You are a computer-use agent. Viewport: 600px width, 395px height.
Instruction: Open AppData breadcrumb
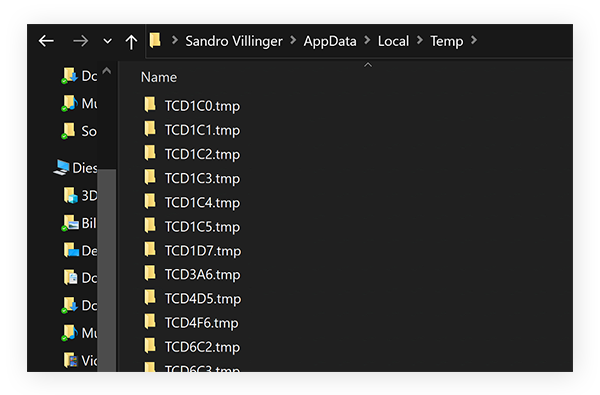tap(330, 41)
